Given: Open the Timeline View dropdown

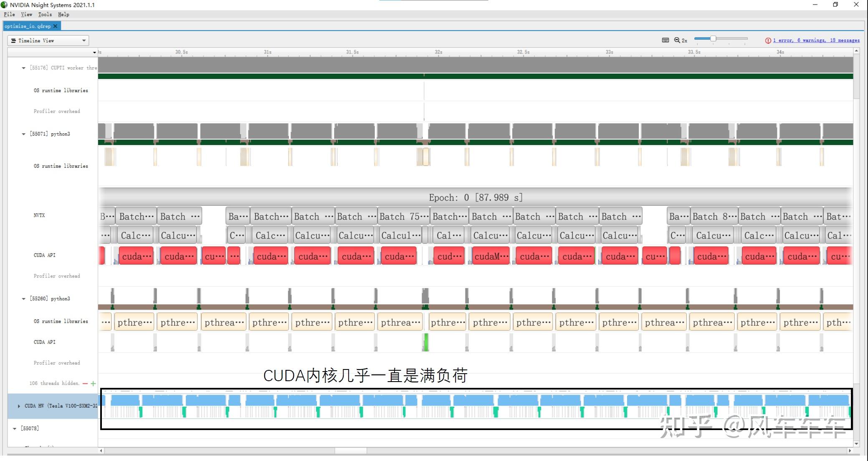Looking at the screenshot, I should pos(48,41).
